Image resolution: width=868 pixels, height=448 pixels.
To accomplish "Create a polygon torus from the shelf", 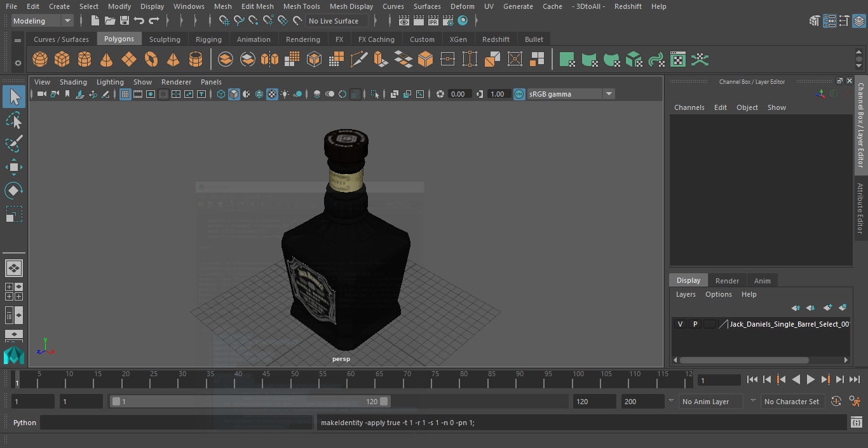I will point(151,60).
